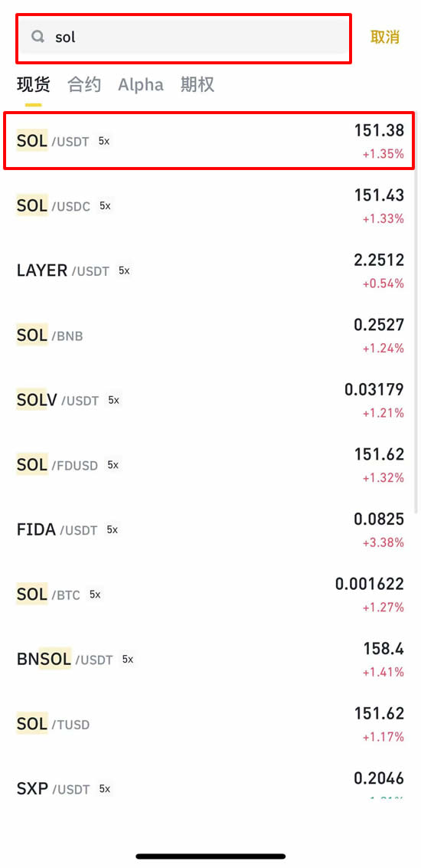Select the SOL/USDT trading pair
The image size is (421, 868).
[x=210, y=141]
